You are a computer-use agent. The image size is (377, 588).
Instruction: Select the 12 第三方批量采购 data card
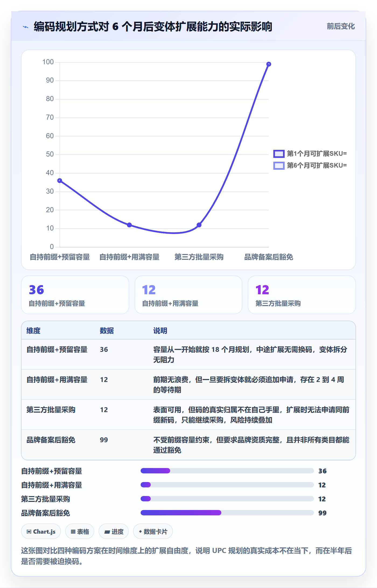(302, 295)
